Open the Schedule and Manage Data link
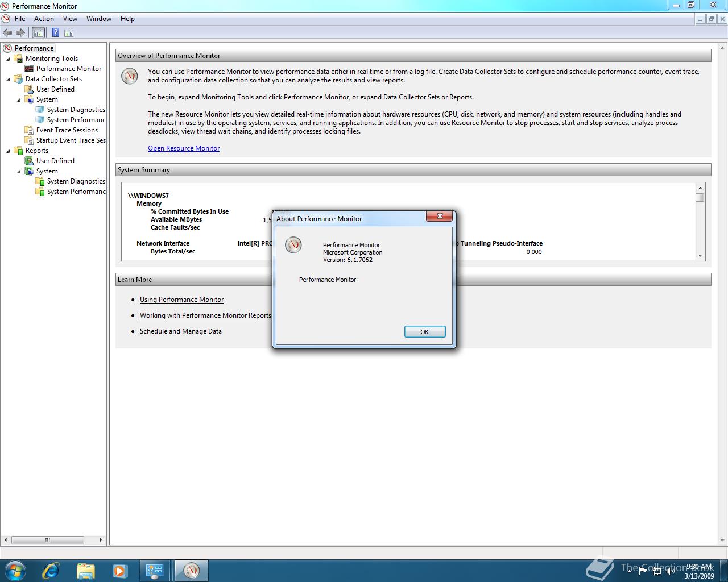This screenshot has height=582, width=728. click(x=181, y=331)
